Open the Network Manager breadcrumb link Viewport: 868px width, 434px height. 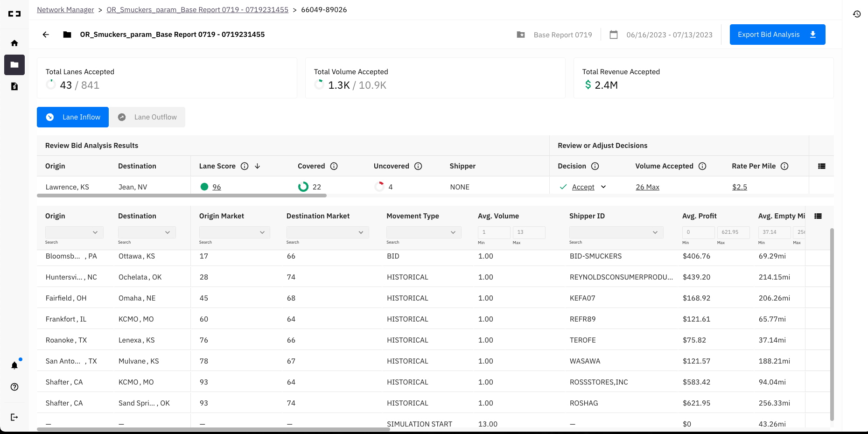coord(65,9)
